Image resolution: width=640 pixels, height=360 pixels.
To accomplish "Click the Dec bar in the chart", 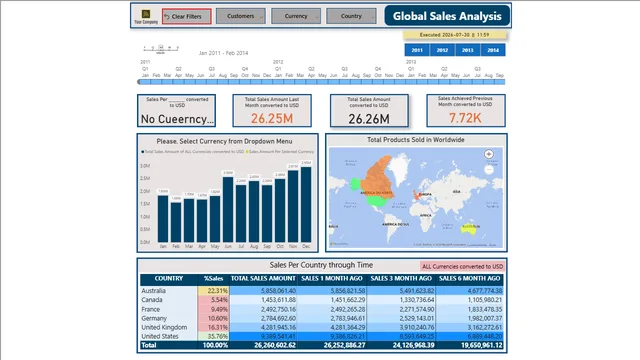I will (x=306, y=204).
